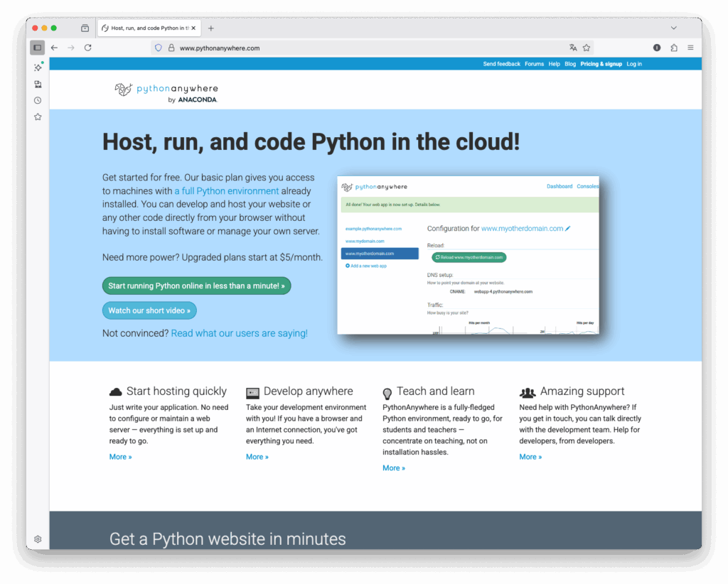Bookmark this page with the star

coord(587,48)
